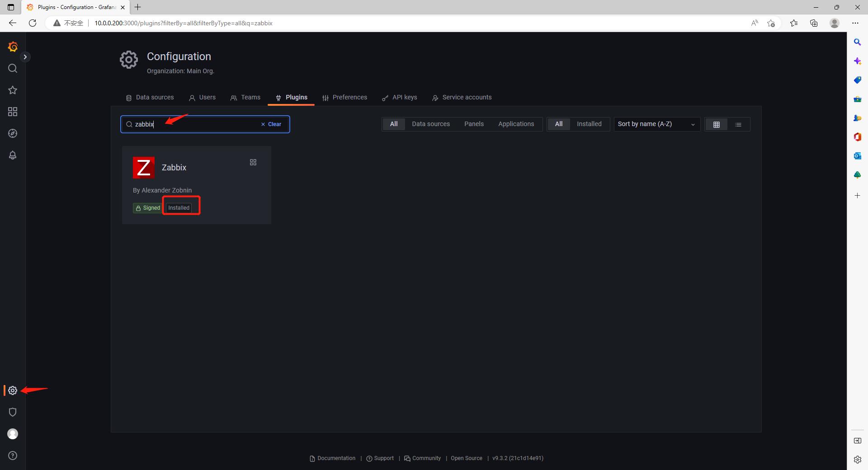Open the Edge sidebar search icon
The image size is (868, 470).
tap(857, 42)
